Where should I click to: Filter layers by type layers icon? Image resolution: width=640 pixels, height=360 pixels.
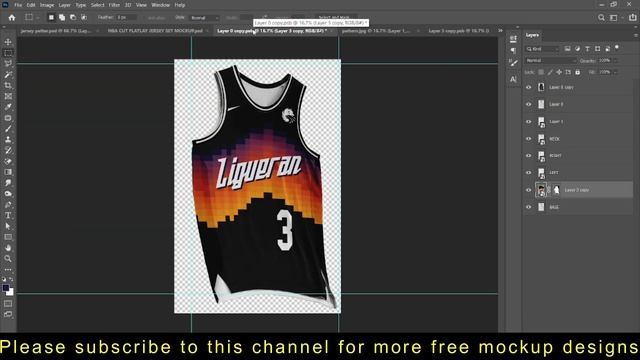coord(587,49)
